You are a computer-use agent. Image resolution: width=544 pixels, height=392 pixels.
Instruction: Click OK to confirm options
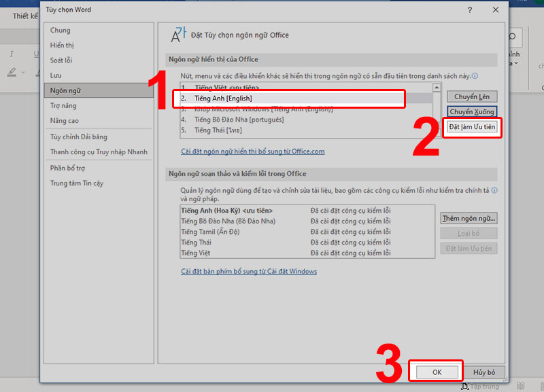coord(437,372)
